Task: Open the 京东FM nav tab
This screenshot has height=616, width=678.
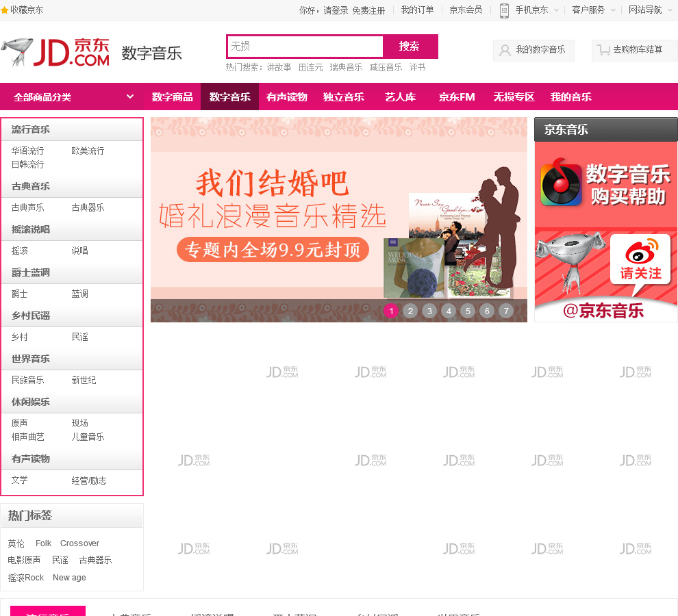Action: point(457,97)
